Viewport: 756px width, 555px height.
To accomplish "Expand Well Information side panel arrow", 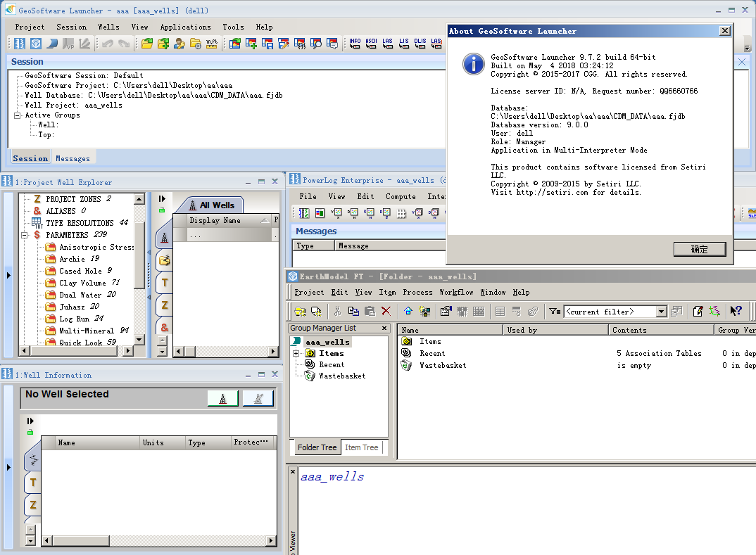I will point(8,467).
